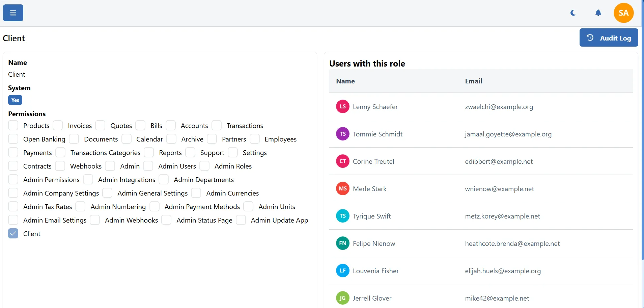The image size is (644, 308).
Task: Check the Open Banking permission
Action: 13,139
